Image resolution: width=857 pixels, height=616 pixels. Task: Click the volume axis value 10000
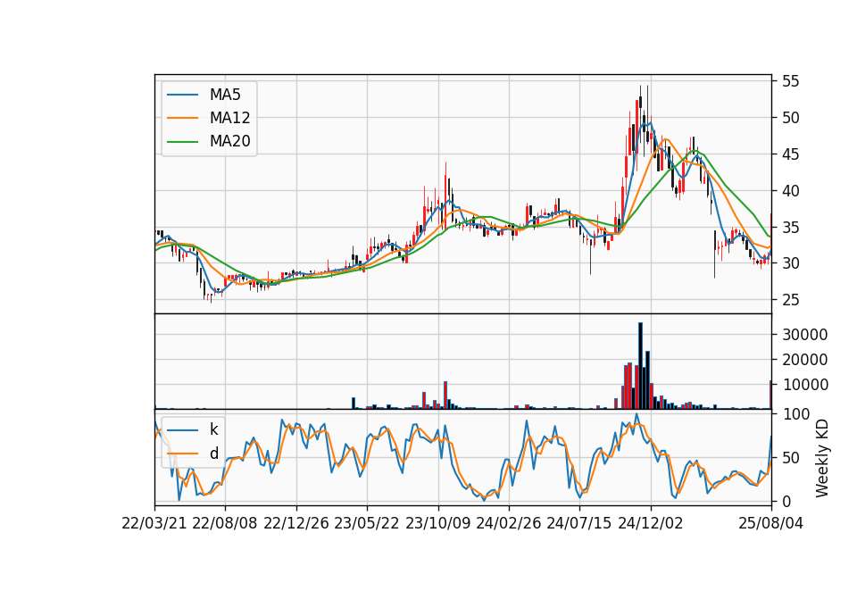tap(804, 385)
